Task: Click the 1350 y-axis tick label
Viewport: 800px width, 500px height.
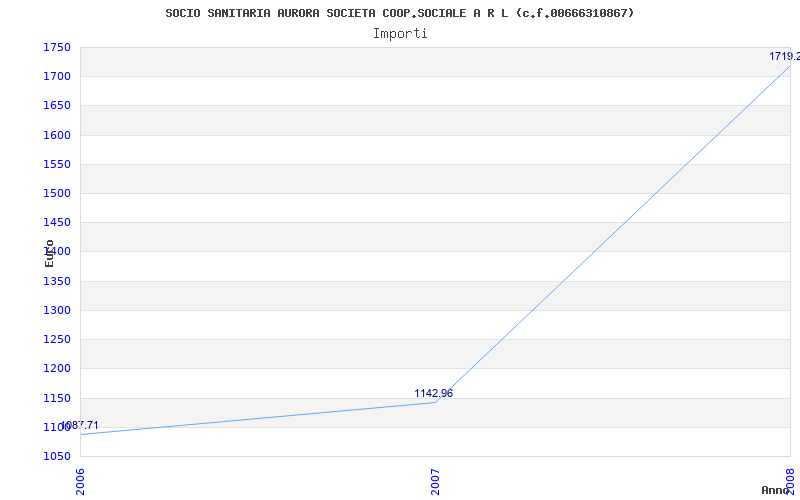Action: click(x=57, y=281)
